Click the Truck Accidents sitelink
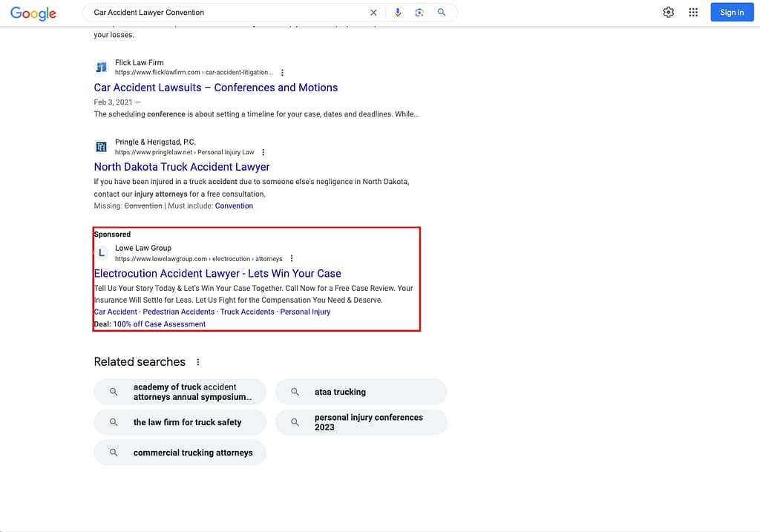This screenshot has height=532, width=760. coord(247,312)
